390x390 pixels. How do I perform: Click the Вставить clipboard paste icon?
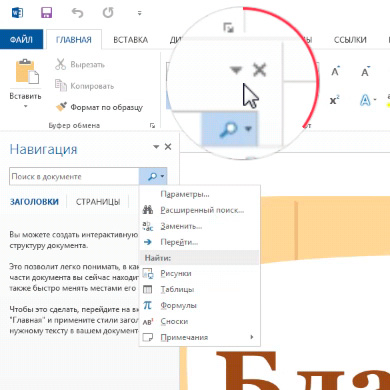(x=27, y=72)
